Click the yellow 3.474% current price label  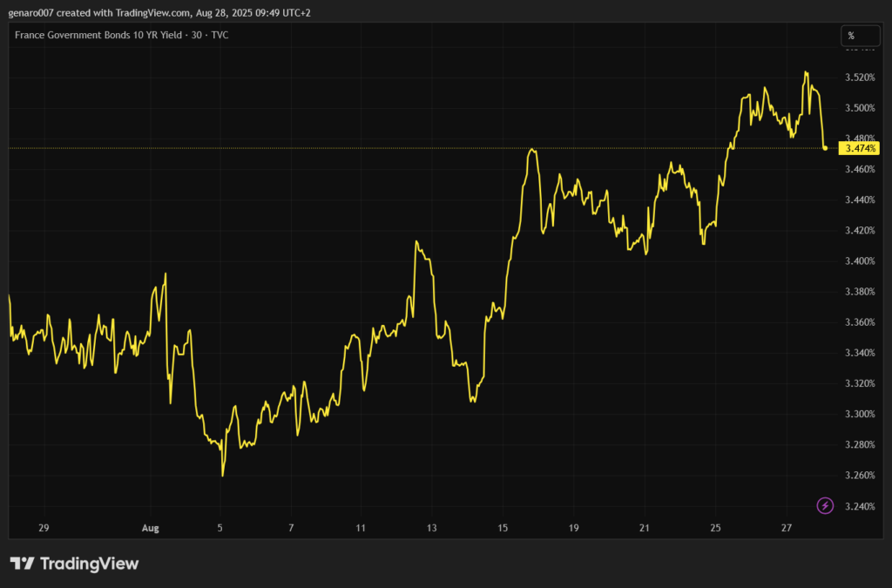coord(859,148)
